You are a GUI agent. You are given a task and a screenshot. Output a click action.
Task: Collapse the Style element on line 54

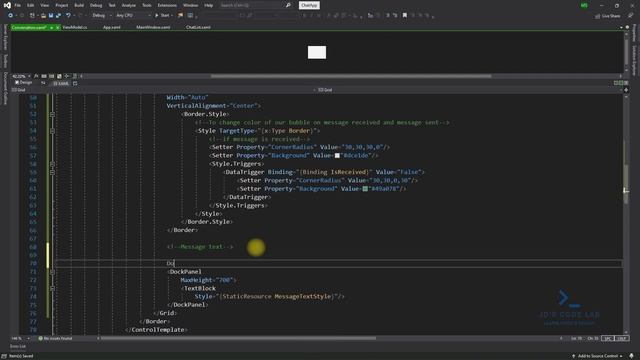[x=52, y=131]
